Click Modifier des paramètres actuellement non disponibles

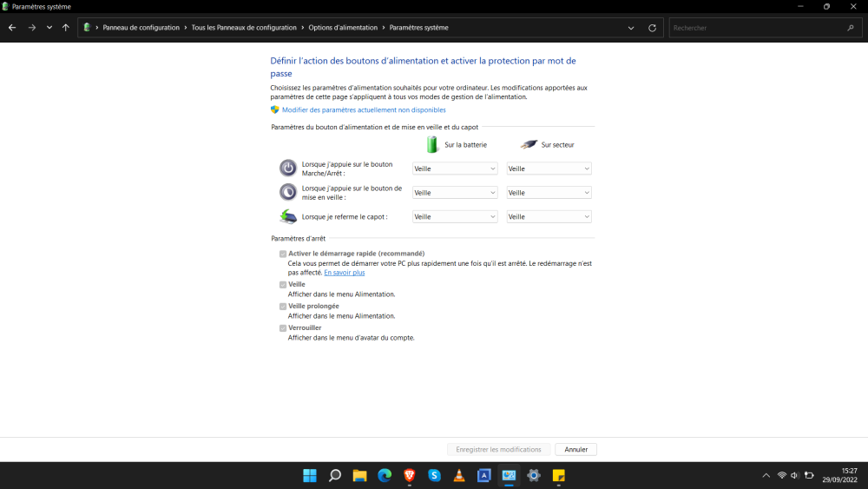click(364, 110)
